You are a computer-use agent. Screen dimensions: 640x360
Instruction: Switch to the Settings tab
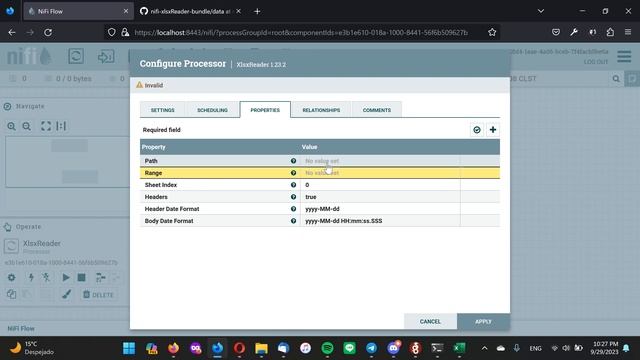pyautogui.click(x=162, y=110)
